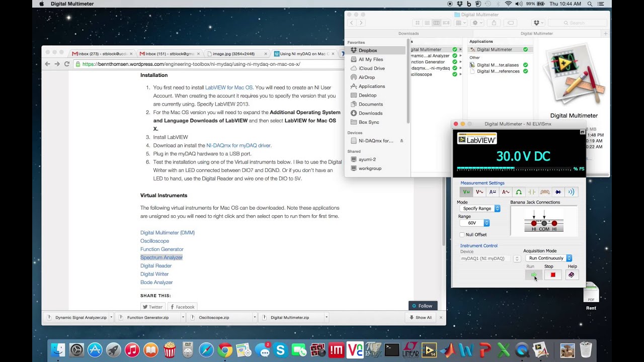
Task: Open Finder Dropbox toolbar dropdown
Action: (538, 23)
